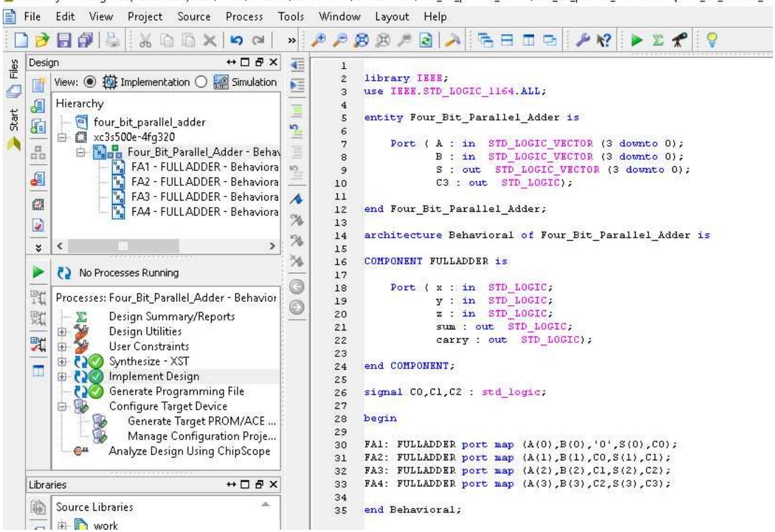
Task: Select Design Summary/Reports process
Action: [172, 316]
